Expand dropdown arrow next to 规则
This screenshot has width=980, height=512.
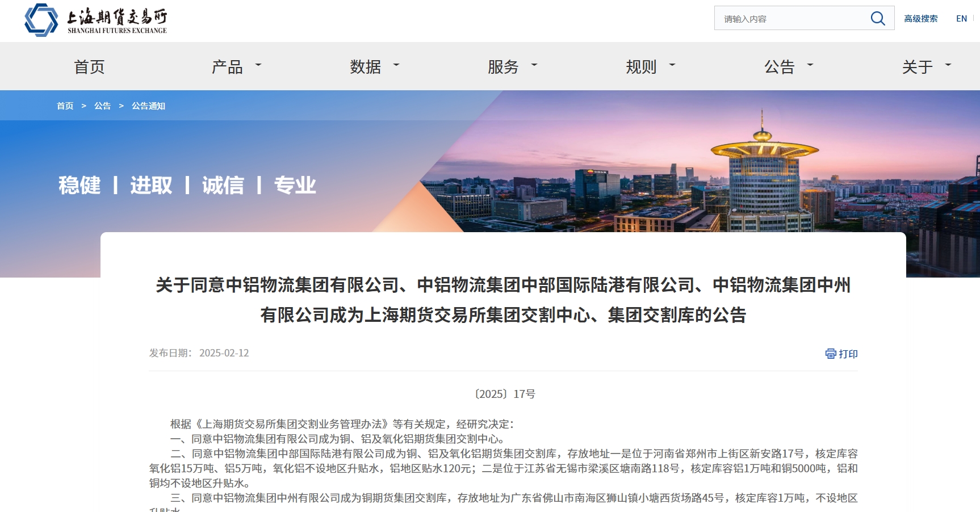coord(672,65)
